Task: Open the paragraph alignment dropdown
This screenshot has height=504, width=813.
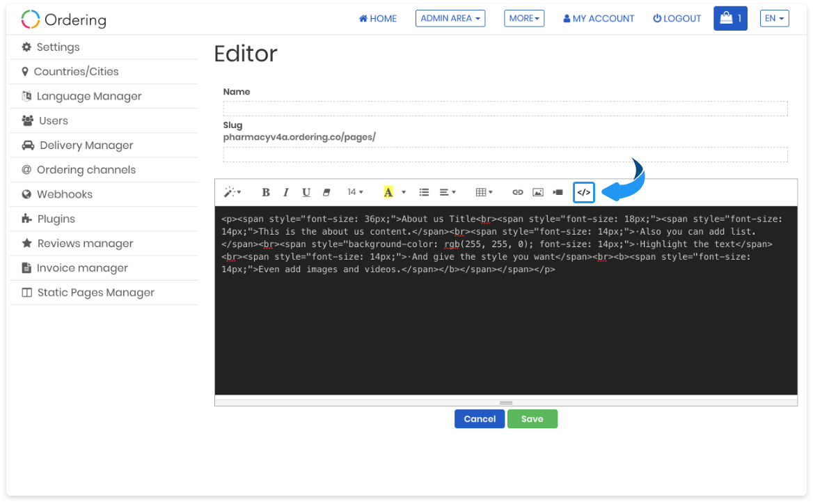Action: pyautogui.click(x=448, y=192)
